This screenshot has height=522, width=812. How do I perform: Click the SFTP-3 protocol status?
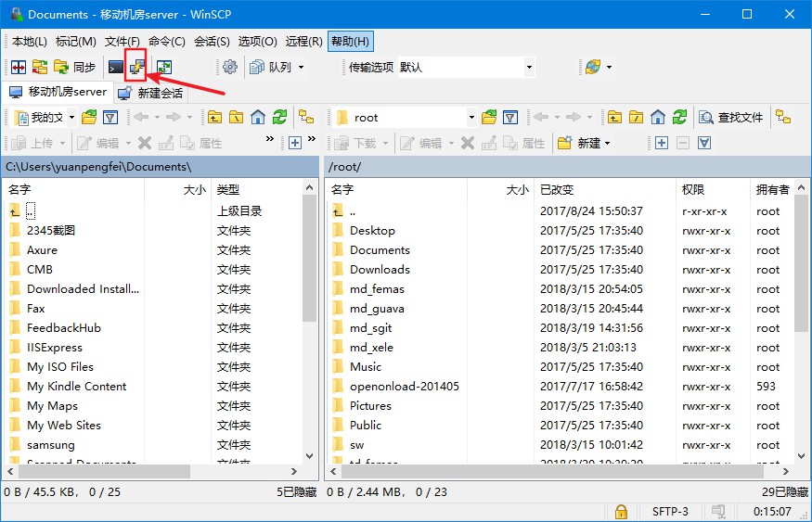click(x=670, y=512)
